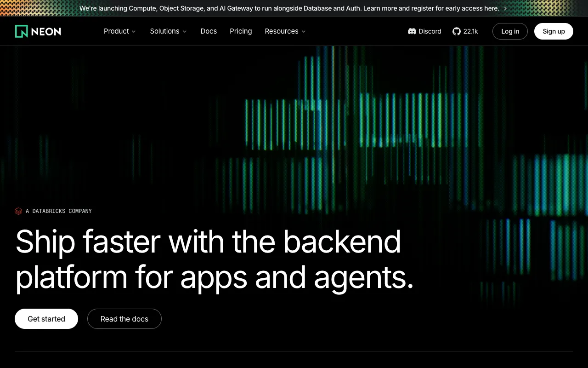Expand the Solutions menu chevron

185,32
